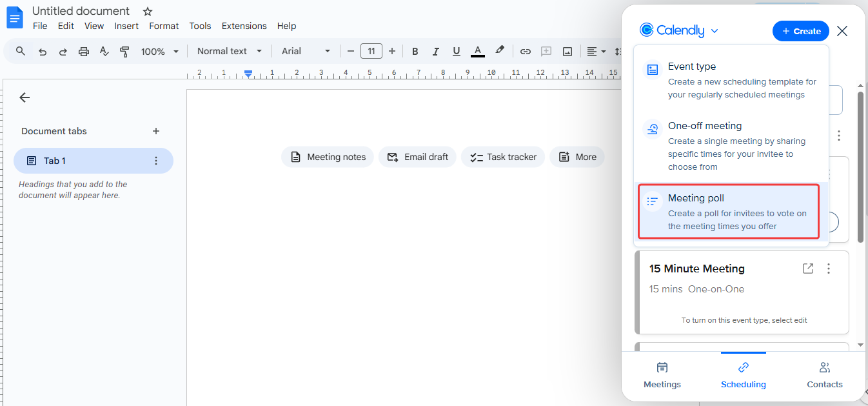This screenshot has width=868, height=406.
Task: Toggle bold formatting
Action: [415, 52]
